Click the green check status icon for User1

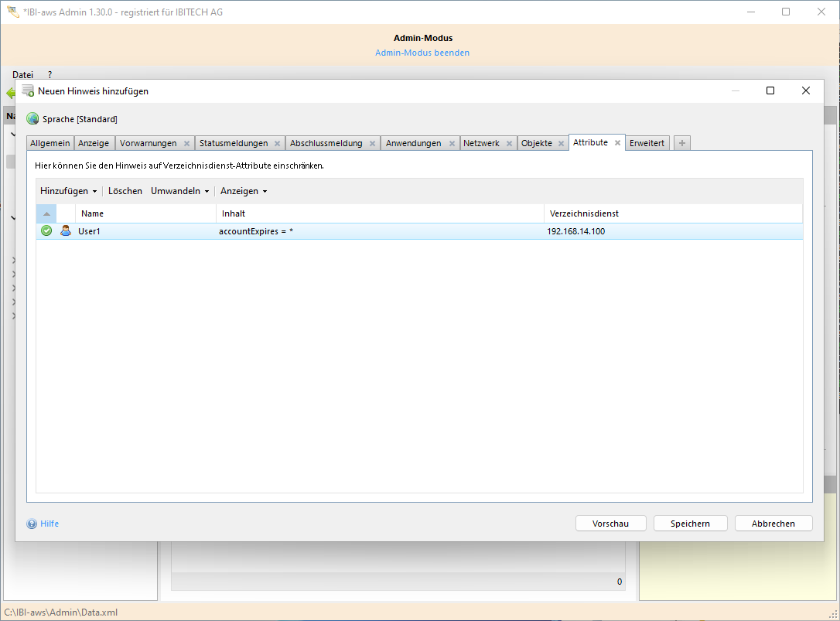(46, 230)
